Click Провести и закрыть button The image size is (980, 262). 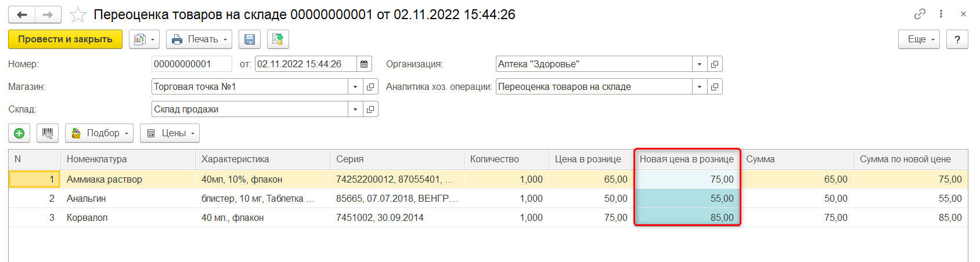coord(65,39)
